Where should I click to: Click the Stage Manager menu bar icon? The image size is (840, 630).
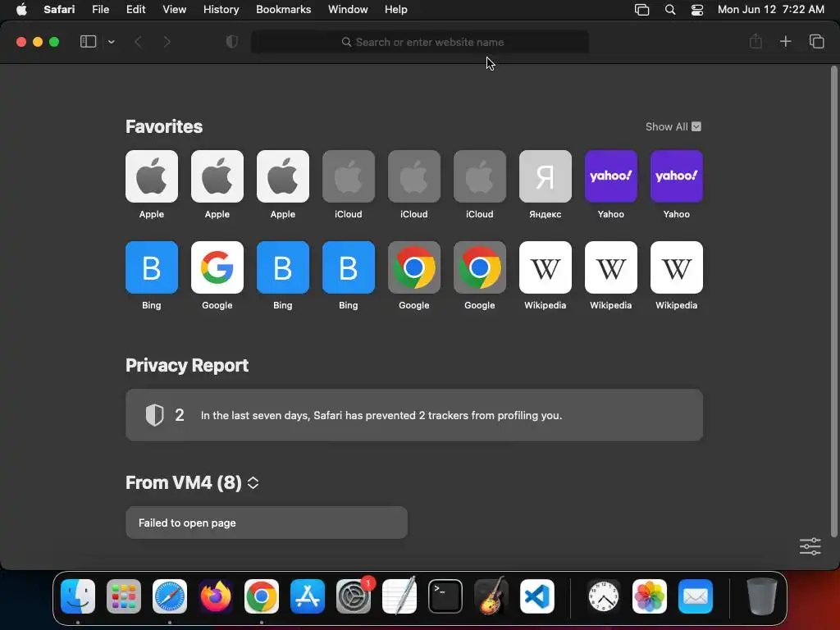pyautogui.click(x=641, y=10)
